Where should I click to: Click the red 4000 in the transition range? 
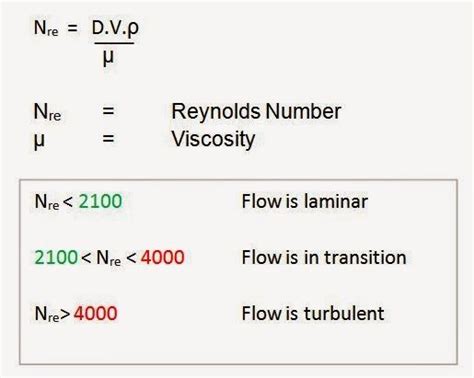(x=162, y=257)
